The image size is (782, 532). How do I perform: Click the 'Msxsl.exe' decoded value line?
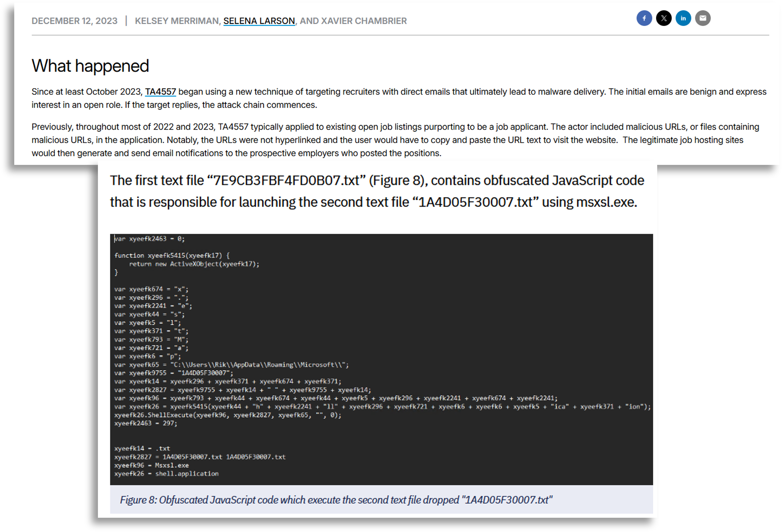coord(152,465)
